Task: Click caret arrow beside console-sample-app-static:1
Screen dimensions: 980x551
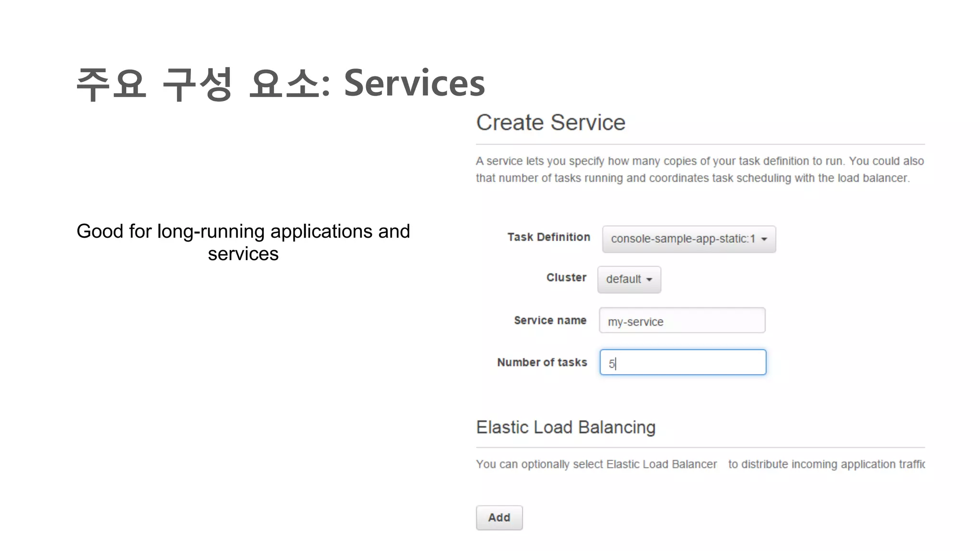Action: pos(764,239)
